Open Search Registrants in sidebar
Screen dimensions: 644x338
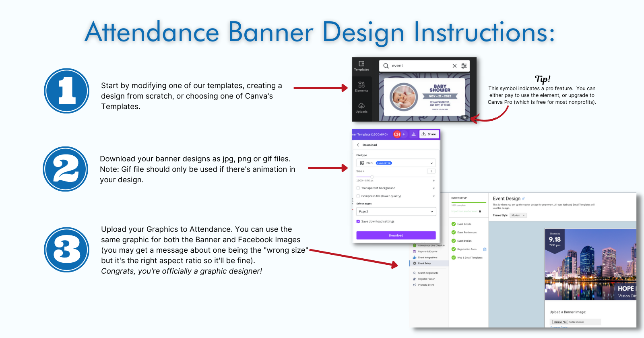pyautogui.click(x=429, y=273)
